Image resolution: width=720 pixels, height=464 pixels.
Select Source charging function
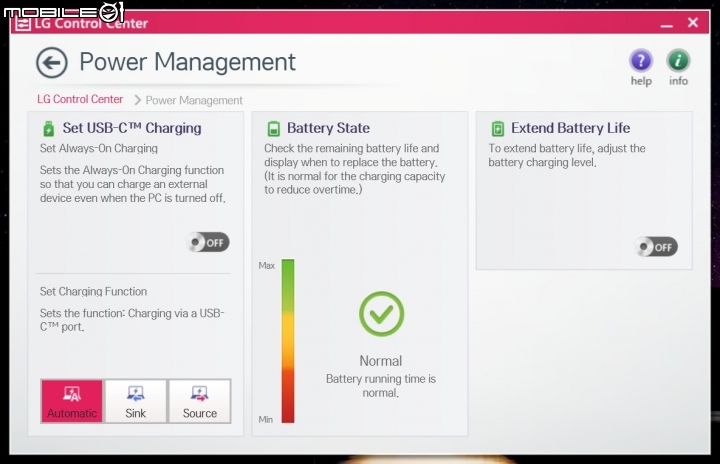200,401
